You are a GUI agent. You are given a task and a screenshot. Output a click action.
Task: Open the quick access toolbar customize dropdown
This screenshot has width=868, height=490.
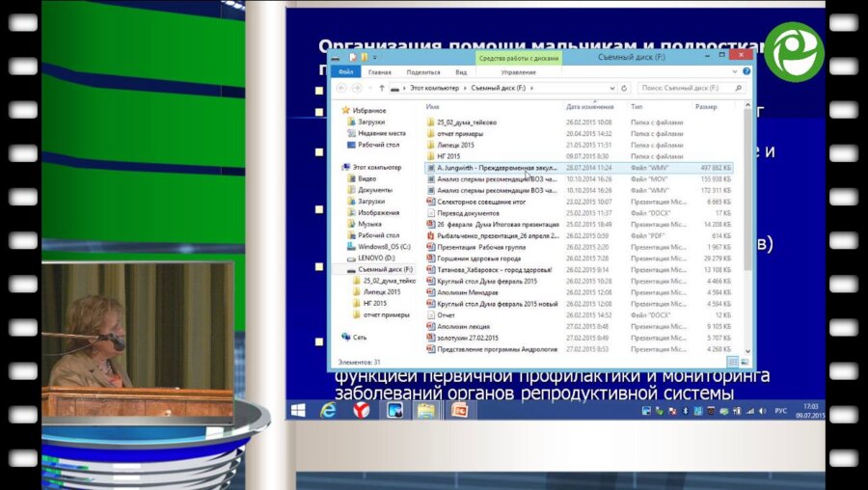coord(375,57)
